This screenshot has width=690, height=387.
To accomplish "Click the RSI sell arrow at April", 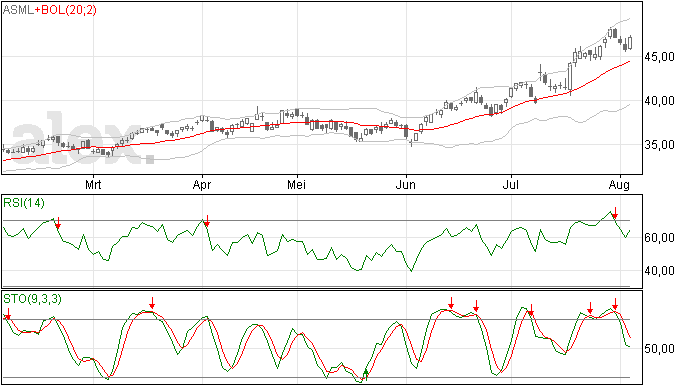I will pos(207,221).
